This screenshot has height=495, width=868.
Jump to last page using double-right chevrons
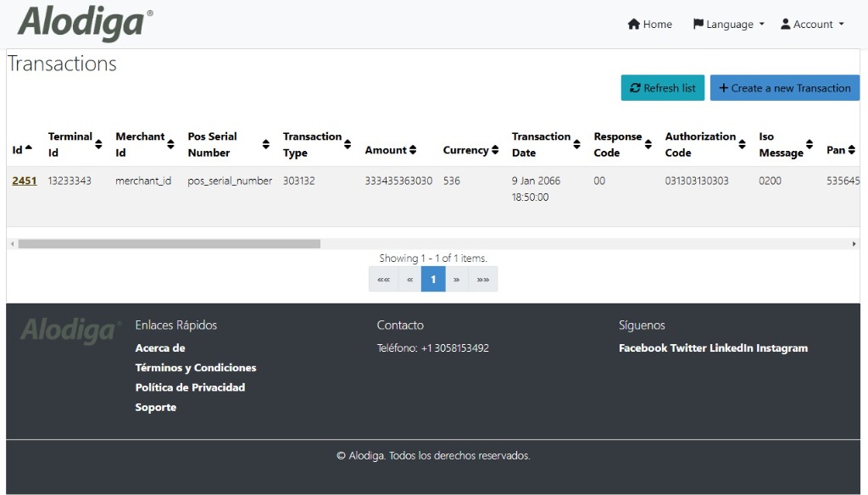[482, 279]
